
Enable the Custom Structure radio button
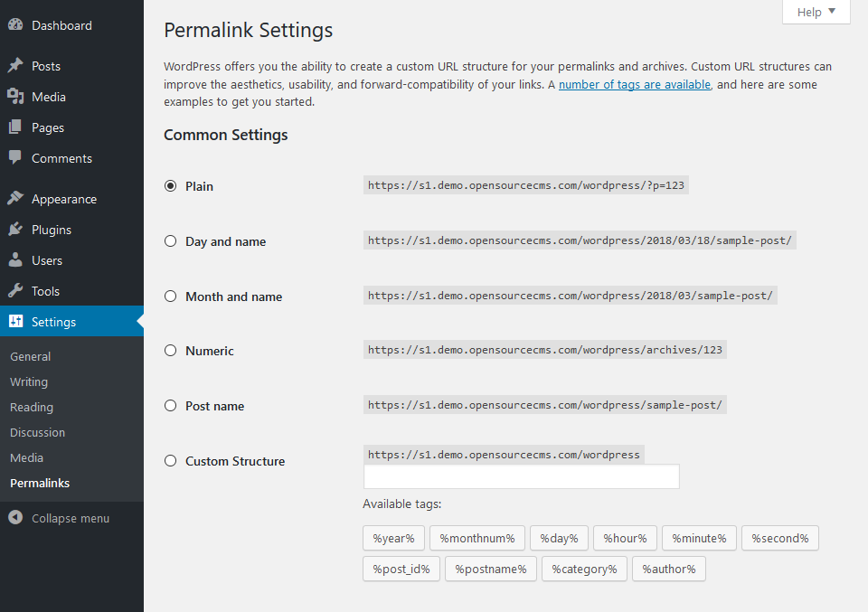pyautogui.click(x=171, y=461)
